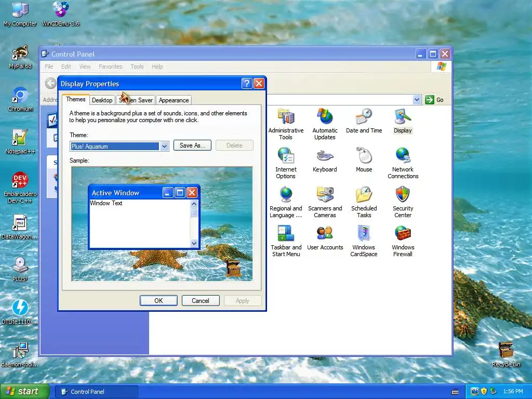Click the clock showing 1:56 PM

tap(513, 392)
